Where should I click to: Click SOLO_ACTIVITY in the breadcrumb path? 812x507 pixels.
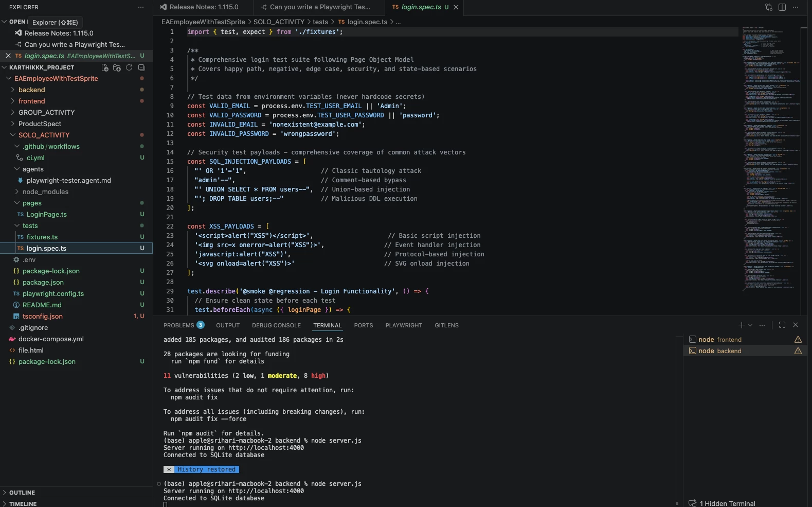[x=279, y=22]
